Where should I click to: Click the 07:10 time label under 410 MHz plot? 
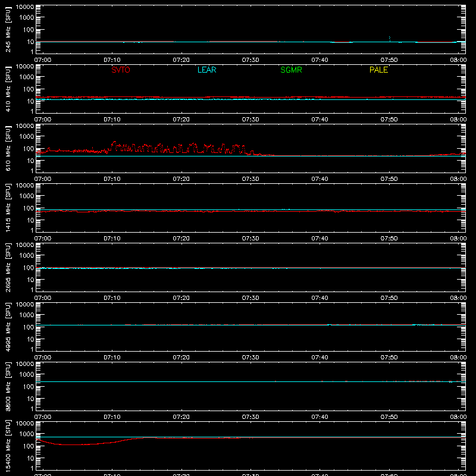pyautogui.click(x=112, y=120)
